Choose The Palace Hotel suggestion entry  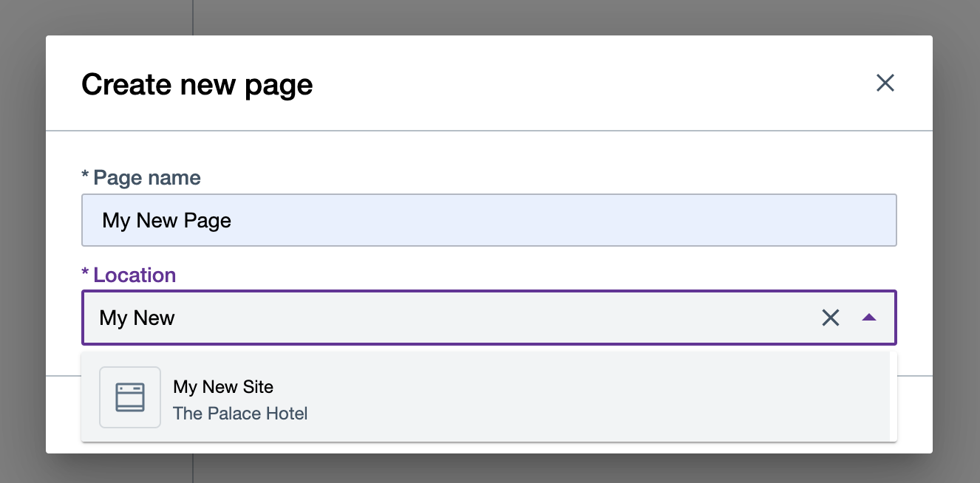coord(240,414)
